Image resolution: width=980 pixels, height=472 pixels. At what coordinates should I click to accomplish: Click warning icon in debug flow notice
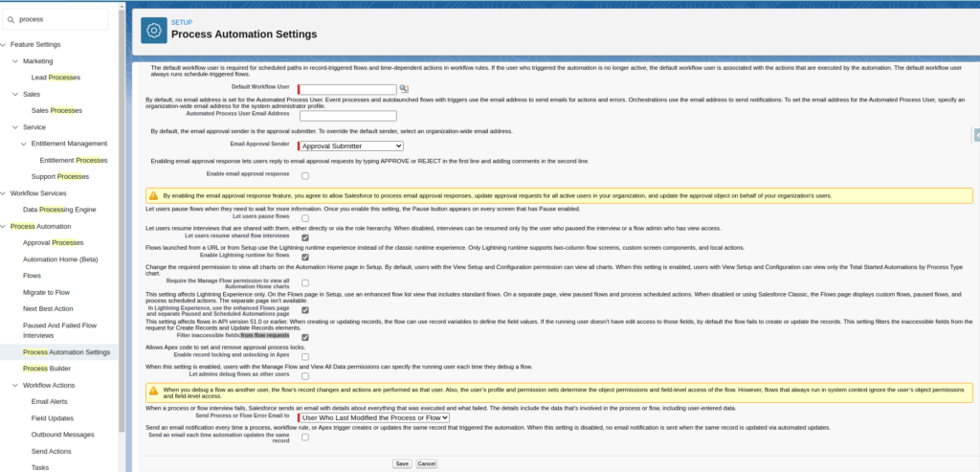pyautogui.click(x=153, y=391)
